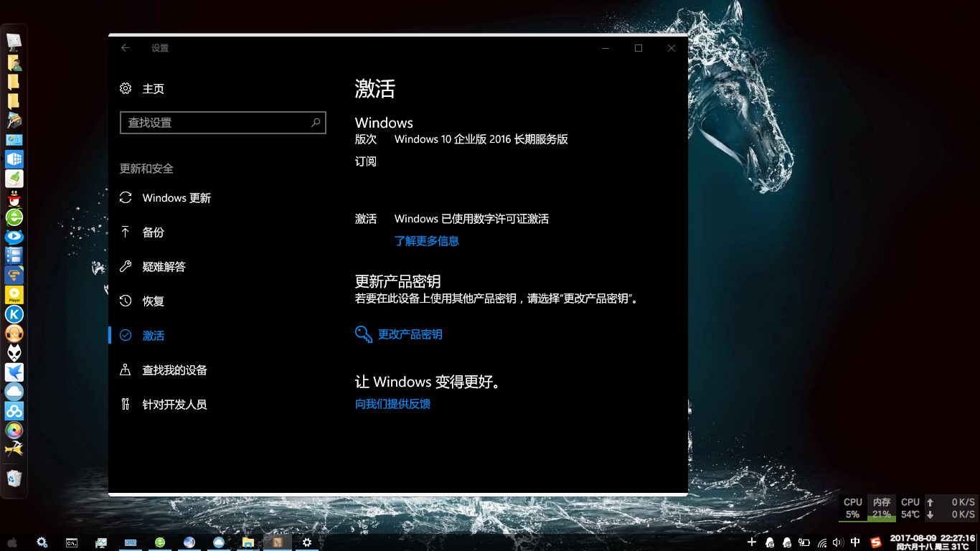Viewport: 980px width, 551px height.
Task: Open the command prompt on taskbar
Action: [x=72, y=542]
